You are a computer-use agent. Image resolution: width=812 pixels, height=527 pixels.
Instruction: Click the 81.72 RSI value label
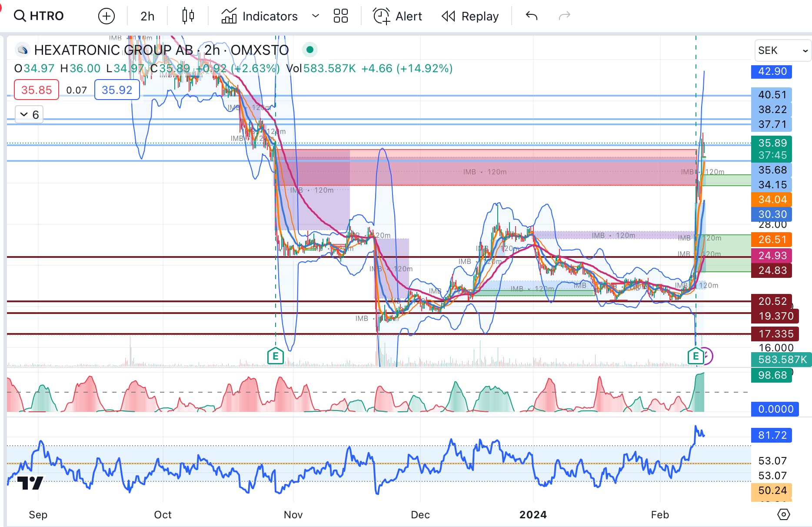(x=772, y=435)
